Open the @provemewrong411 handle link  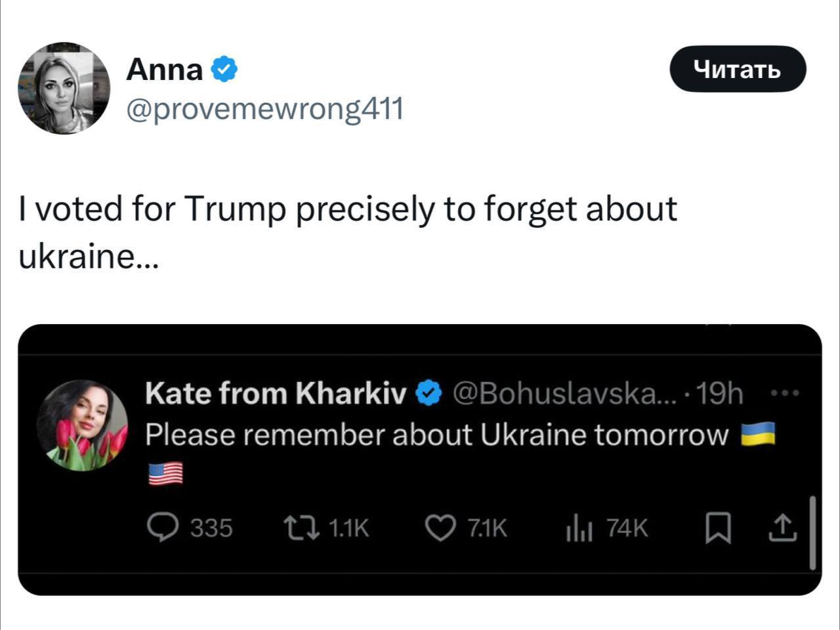click(x=264, y=109)
